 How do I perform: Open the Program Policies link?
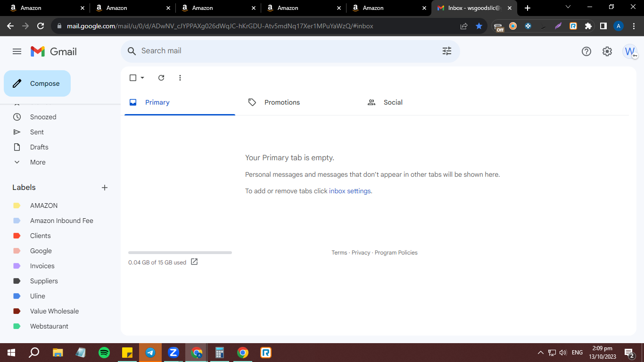[x=396, y=253]
